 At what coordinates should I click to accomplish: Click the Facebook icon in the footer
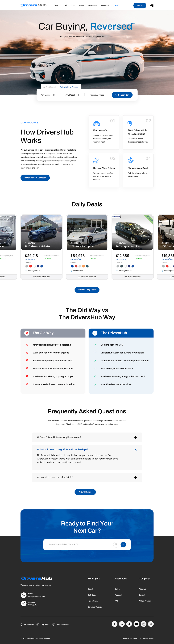[x=114, y=624]
